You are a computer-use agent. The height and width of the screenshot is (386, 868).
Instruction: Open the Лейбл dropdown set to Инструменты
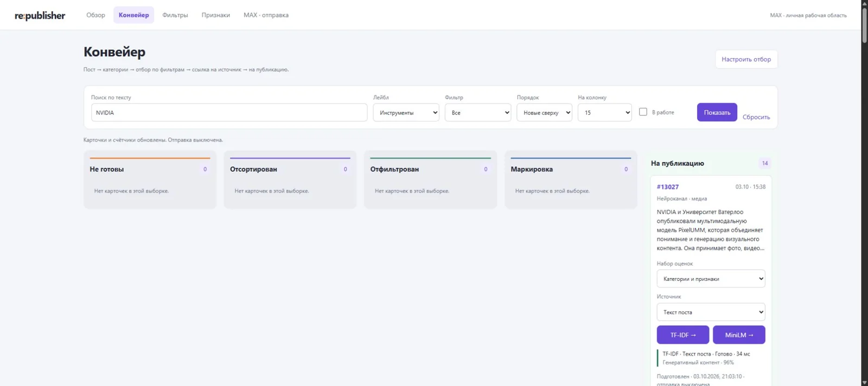pyautogui.click(x=406, y=113)
